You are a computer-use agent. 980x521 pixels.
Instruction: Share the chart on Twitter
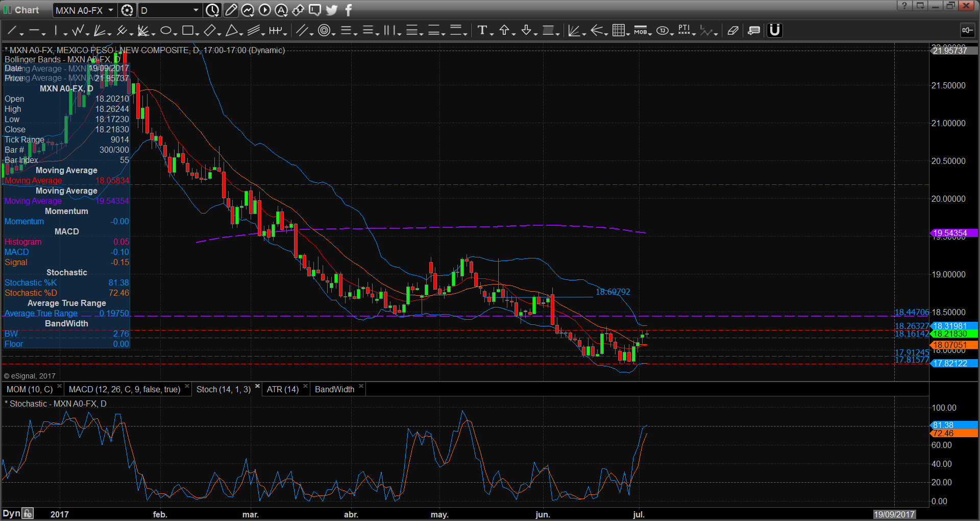332,10
